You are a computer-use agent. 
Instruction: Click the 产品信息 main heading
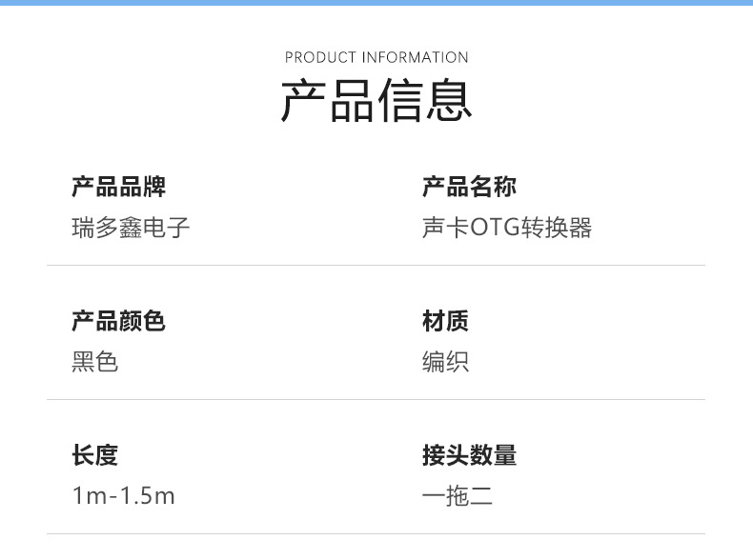pos(376,100)
